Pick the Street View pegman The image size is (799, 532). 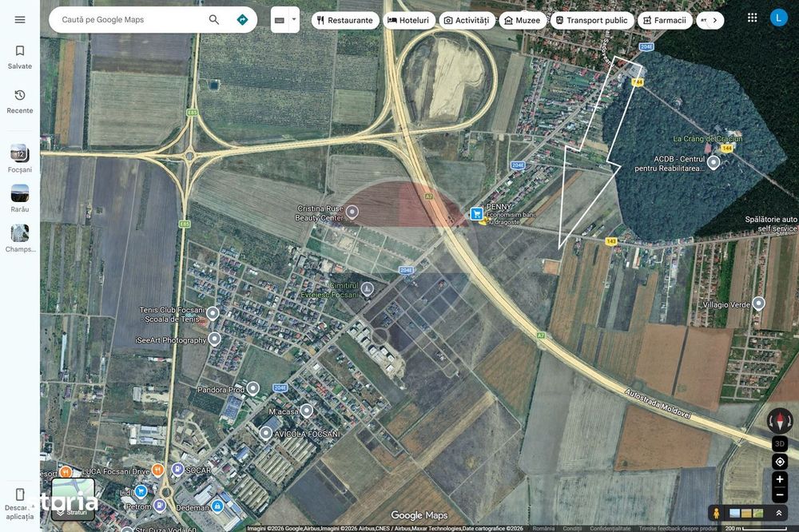(x=716, y=513)
